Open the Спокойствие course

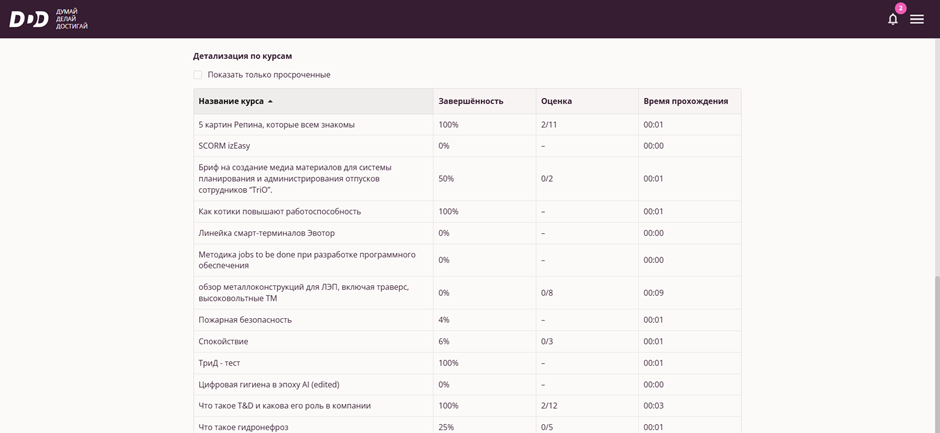click(223, 342)
